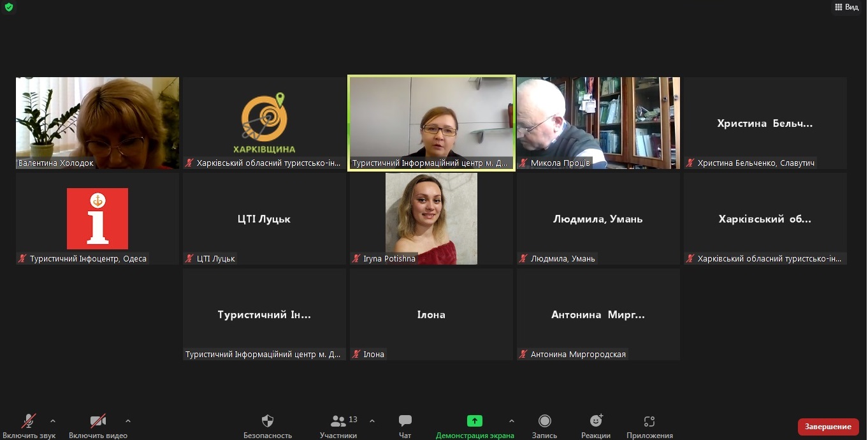Viewport: 868px width, 440px height.
Task: Turn on camera with Включить видео
Action: click(98, 425)
